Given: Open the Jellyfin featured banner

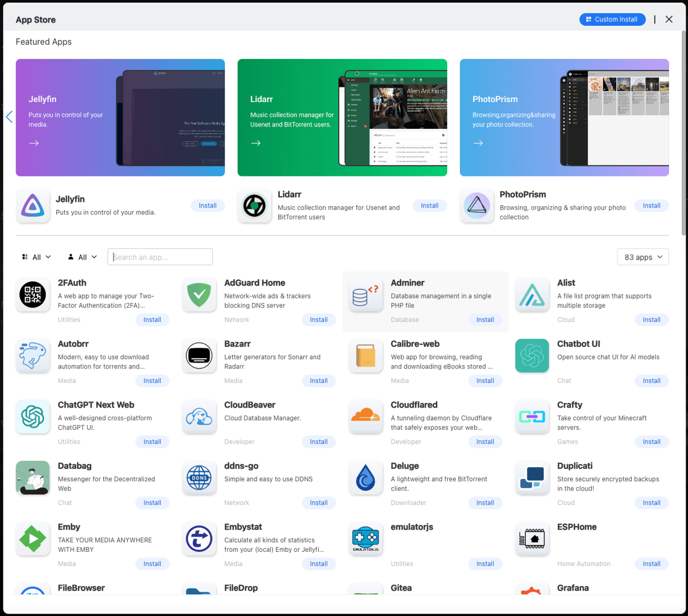Looking at the screenshot, I should (x=120, y=117).
